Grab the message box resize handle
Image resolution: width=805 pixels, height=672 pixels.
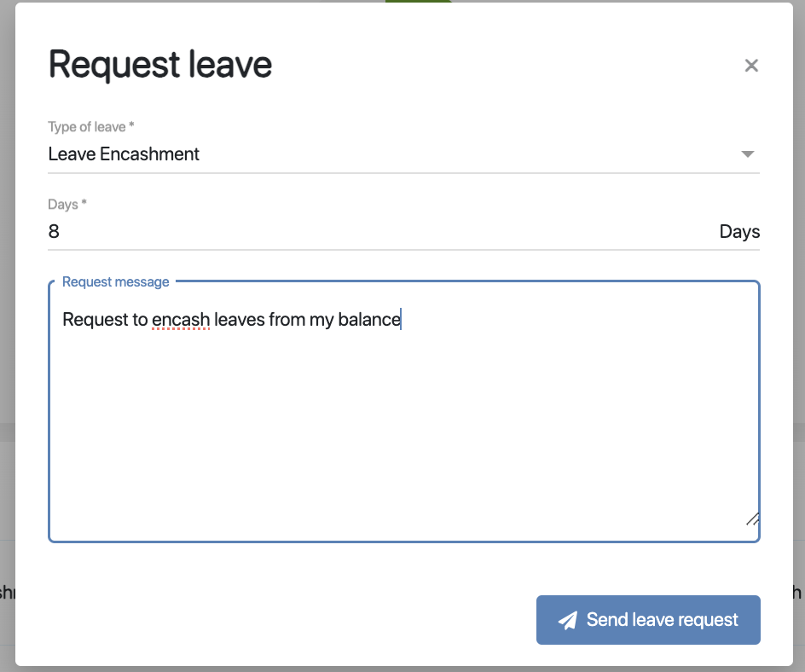click(752, 518)
